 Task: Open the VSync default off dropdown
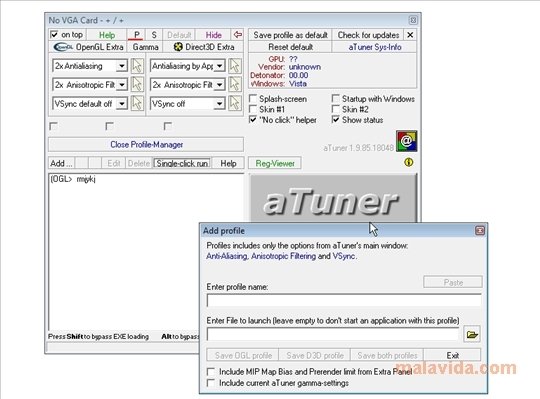[x=122, y=104]
